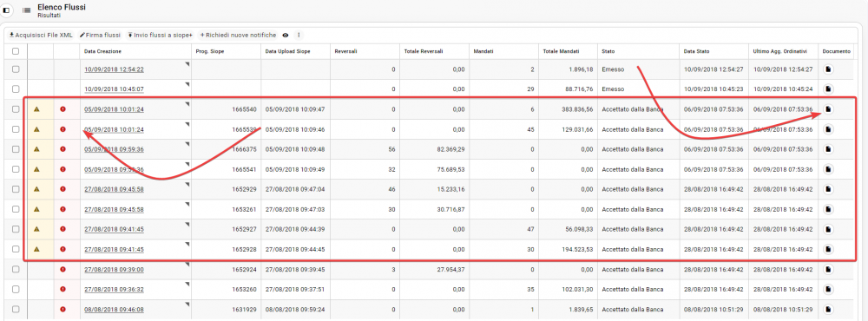This screenshot has height=321, width=868.
Task: Select checkbox of row Prog. Siope 1666375
Action: [x=16, y=149]
